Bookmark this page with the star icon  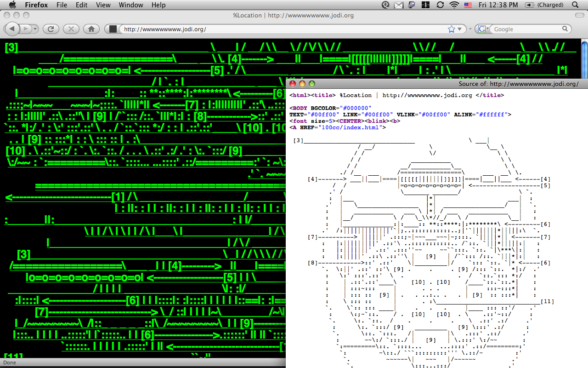tap(452, 29)
